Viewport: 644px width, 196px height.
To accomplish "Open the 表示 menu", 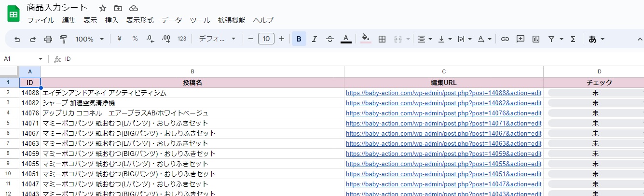I will click(90, 20).
